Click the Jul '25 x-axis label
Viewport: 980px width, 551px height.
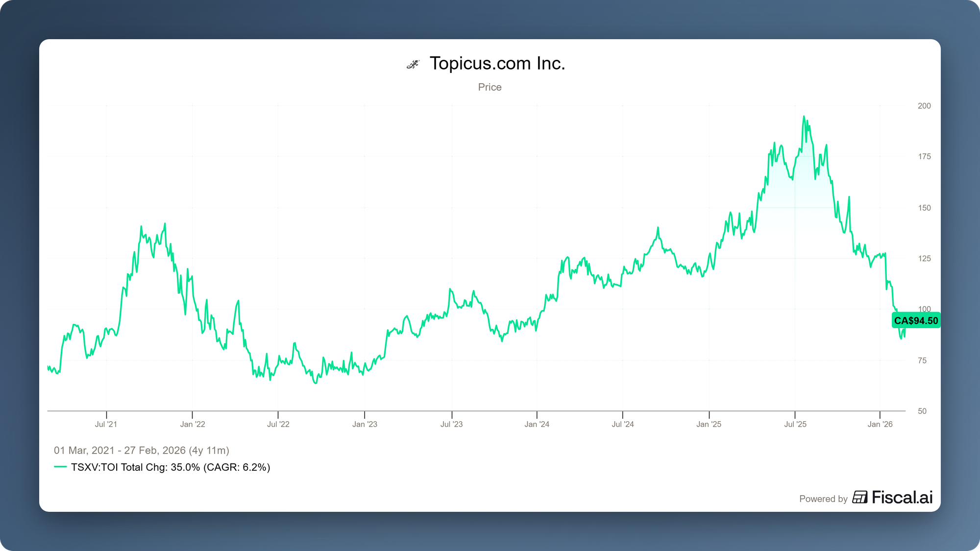point(795,424)
